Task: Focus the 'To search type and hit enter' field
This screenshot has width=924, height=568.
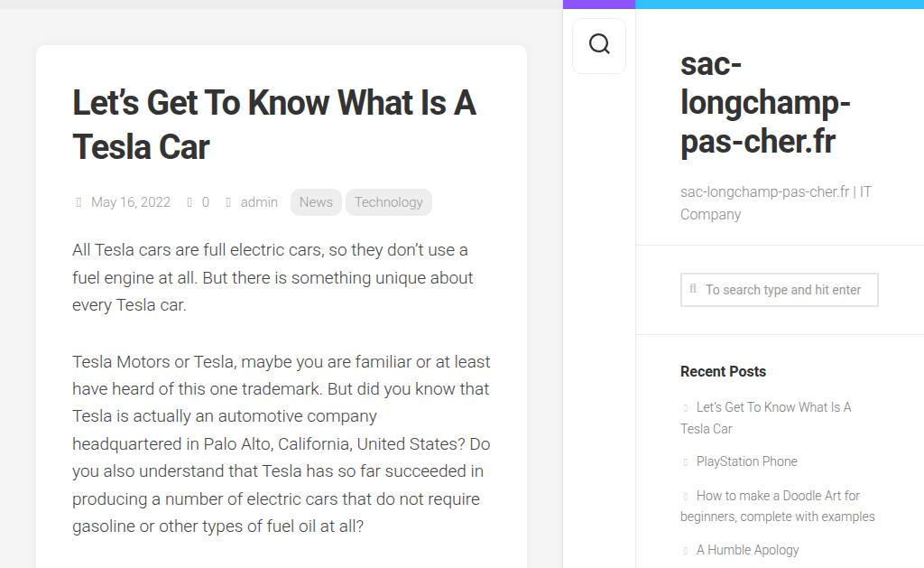Action: pos(783,290)
